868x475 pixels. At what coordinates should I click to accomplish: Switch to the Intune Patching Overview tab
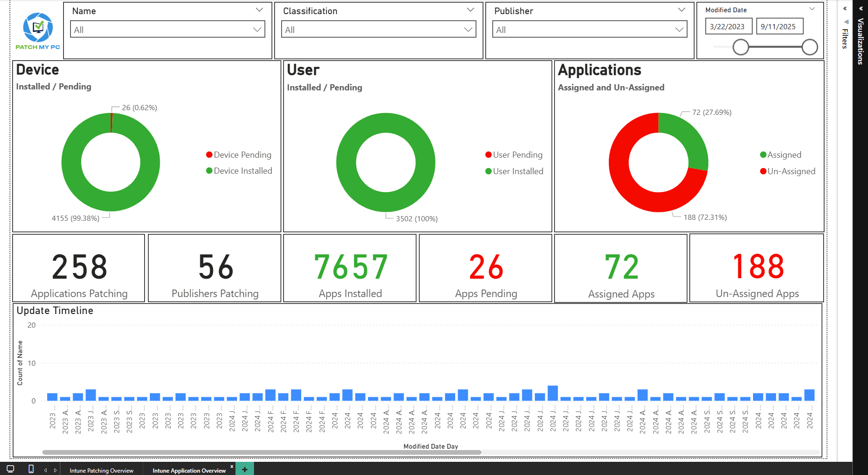point(101,470)
